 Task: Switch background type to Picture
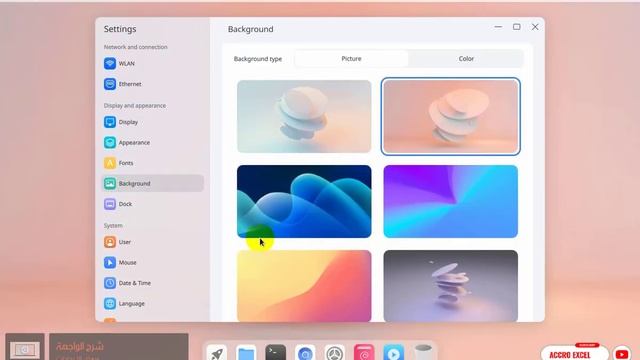tap(351, 59)
